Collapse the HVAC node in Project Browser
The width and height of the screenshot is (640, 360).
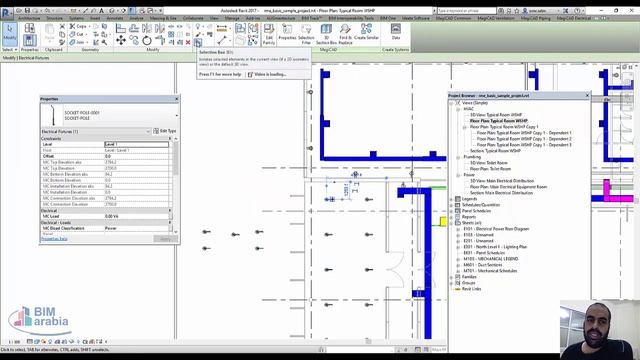[x=458, y=109]
